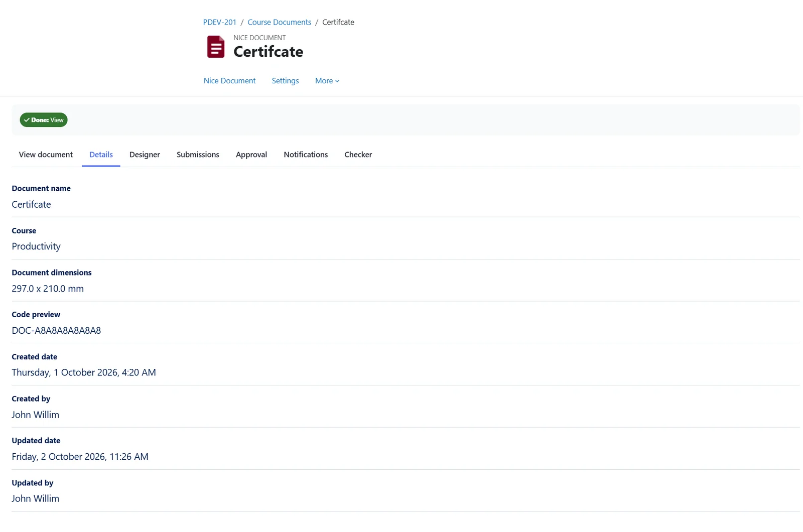Screen dimensions: 803x532
Task: Click the NICE DOCUMENT label above title
Action: click(259, 38)
